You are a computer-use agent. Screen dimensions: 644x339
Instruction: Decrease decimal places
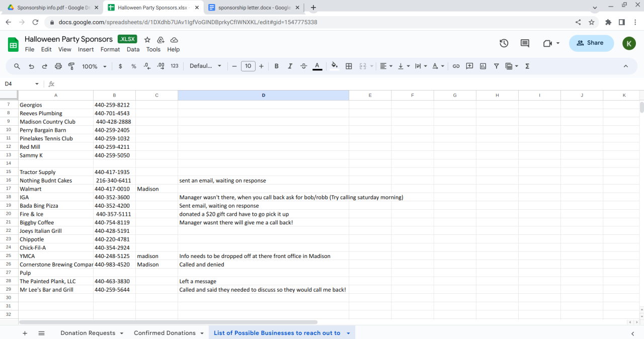pos(147,66)
